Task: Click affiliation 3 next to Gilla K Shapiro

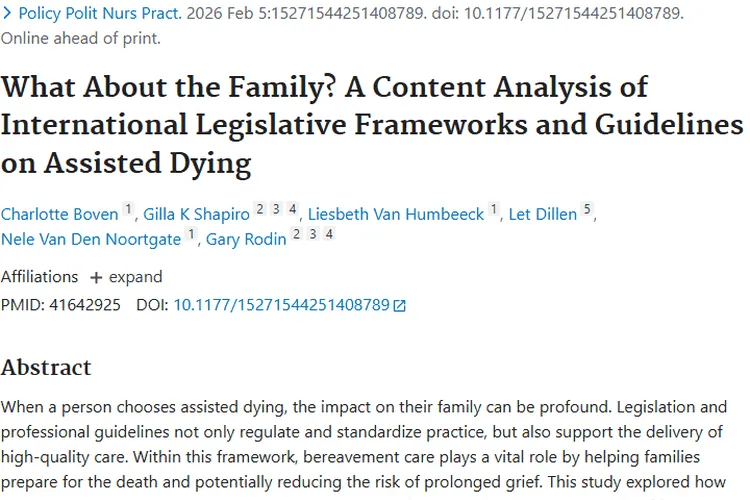Action: pos(276,210)
